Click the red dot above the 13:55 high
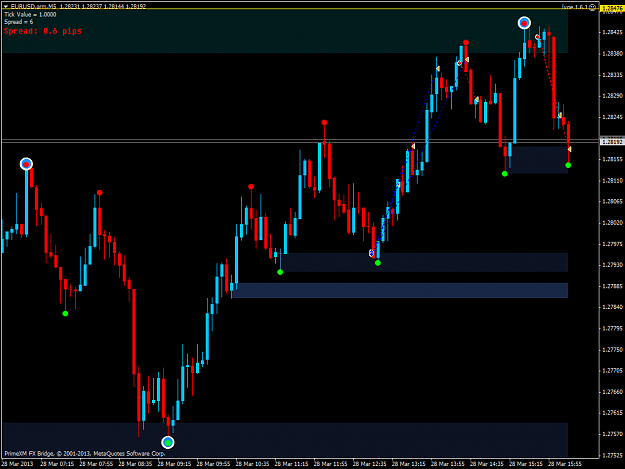Viewport: 625px width, 469px height. coord(466,42)
